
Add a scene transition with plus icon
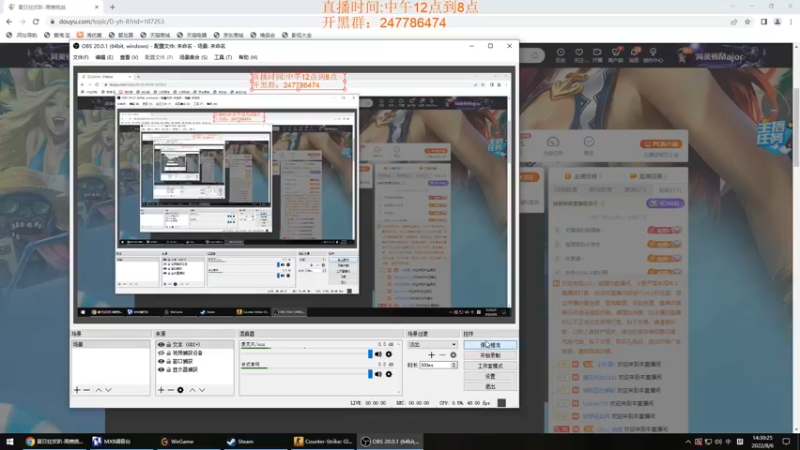coord(432,355)
